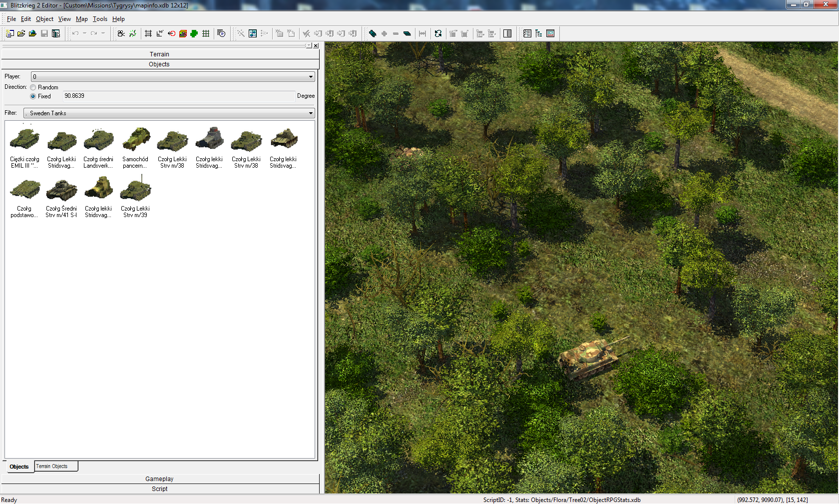The height and width of the screenshot is (504, 839).
Task: Click the crop frame toolbar icon
Action: point(148,33)
